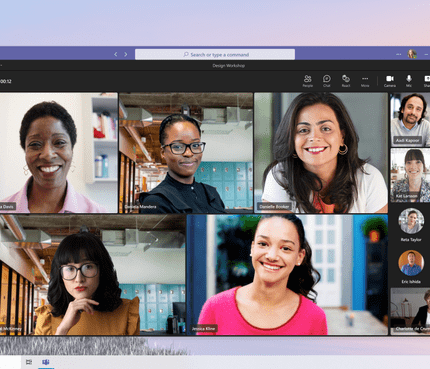Open settings ellipsis in the title bar
Screen dimensions: 430x369
[x=398, y=54]
